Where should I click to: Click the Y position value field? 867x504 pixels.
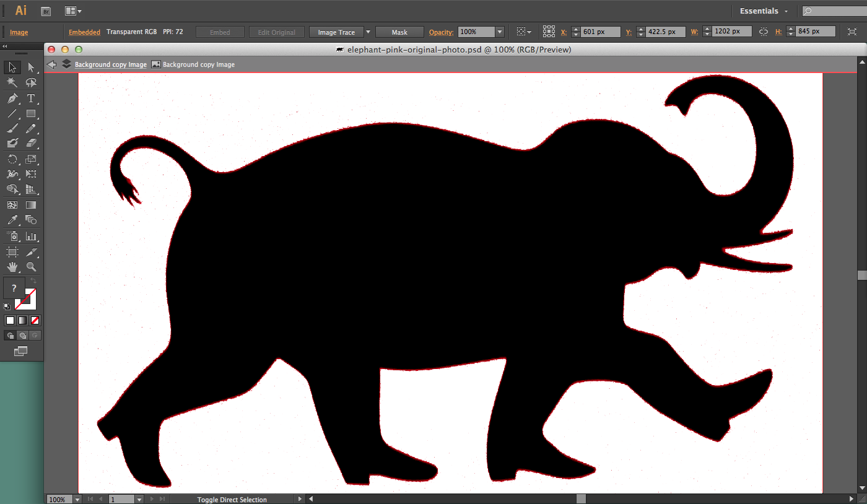665,32
